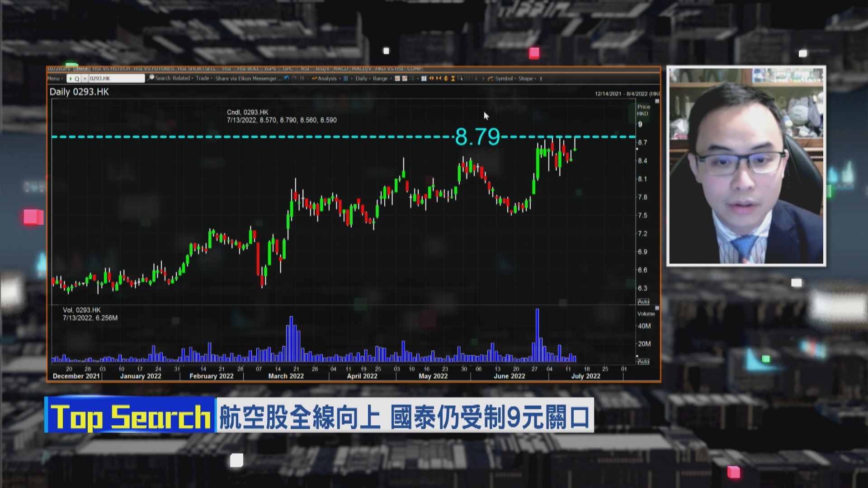Click the Search Related magnifier icon

click(151, 78)
